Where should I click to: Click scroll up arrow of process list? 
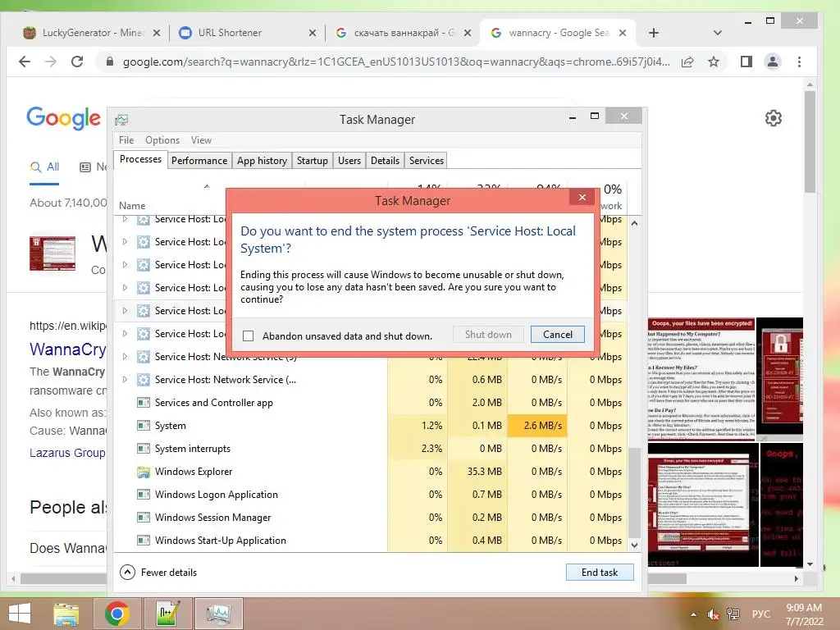(634, 223)
